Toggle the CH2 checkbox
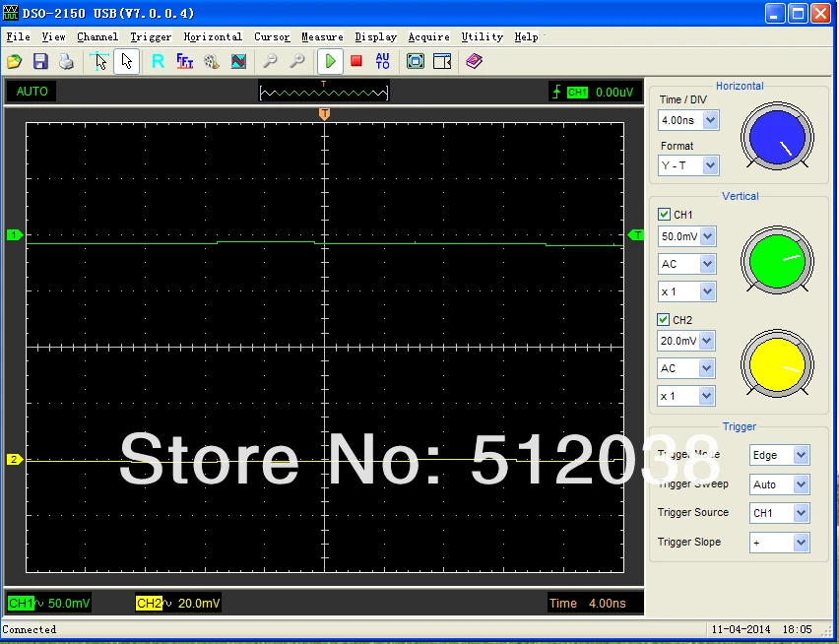Screen dimensions: 839x644 tap(663, 320)
